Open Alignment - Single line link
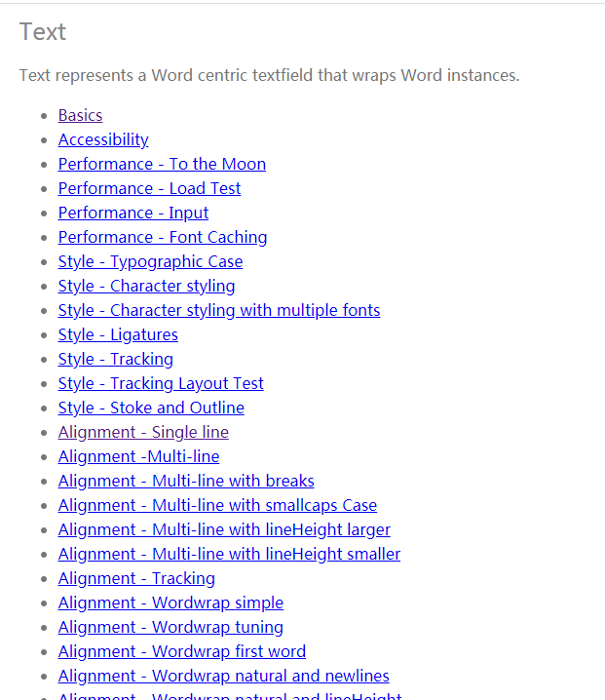This screenshot has width=605, height=700. 143,433
